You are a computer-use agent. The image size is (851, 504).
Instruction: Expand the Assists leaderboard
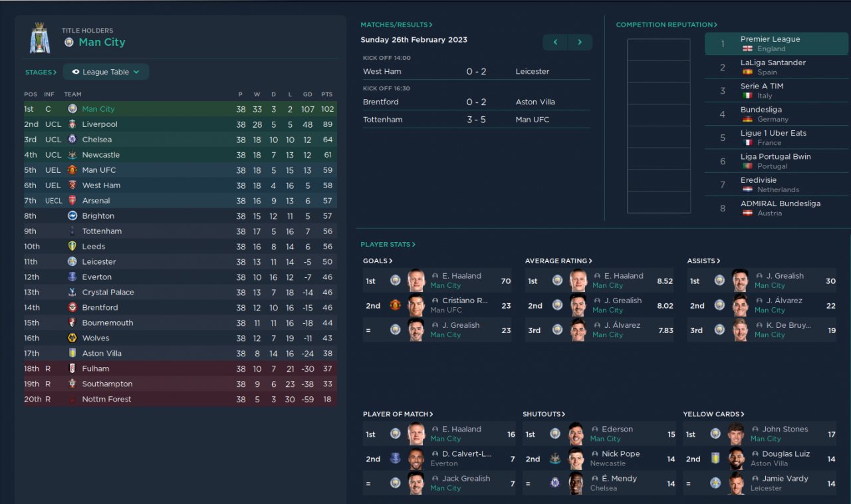703,261
